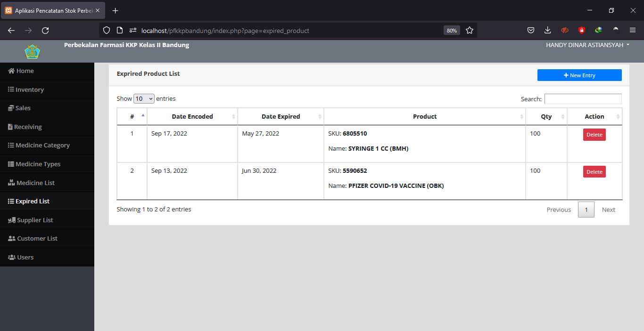Click the Users group icon
Viewport: 644px width, 331px height.
point(12,258)
